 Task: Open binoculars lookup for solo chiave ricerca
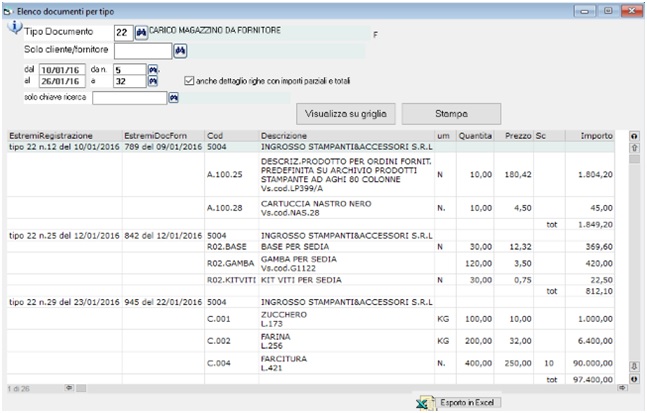pyautogui.click(x=174, y=98)
